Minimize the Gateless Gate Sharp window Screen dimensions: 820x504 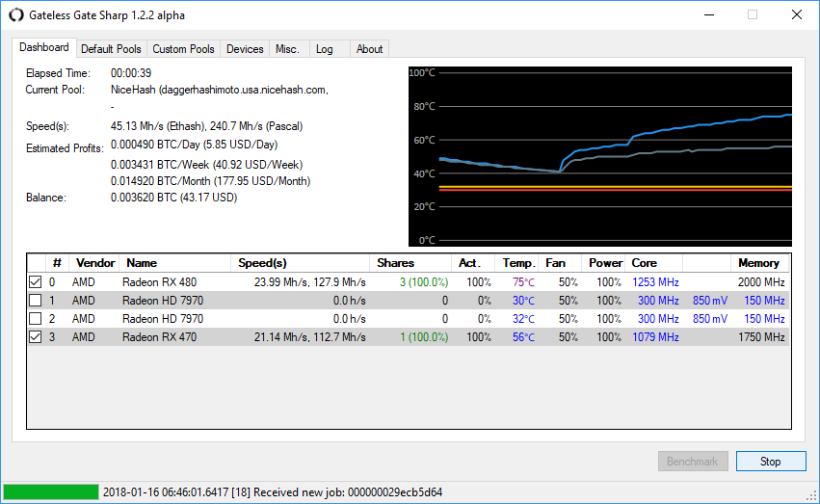(x=709, y=15)
